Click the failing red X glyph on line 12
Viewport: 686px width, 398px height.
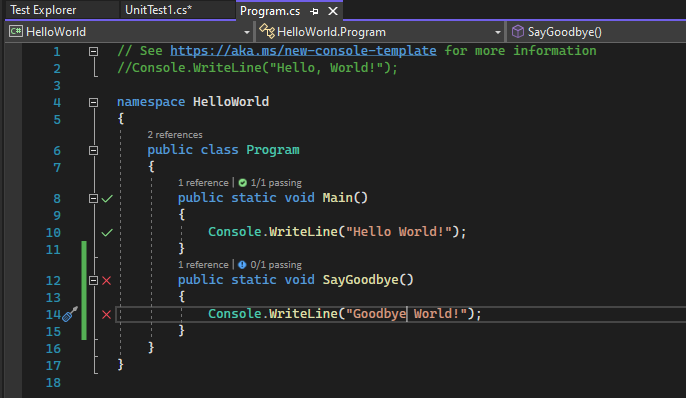(x=106, y=280)
